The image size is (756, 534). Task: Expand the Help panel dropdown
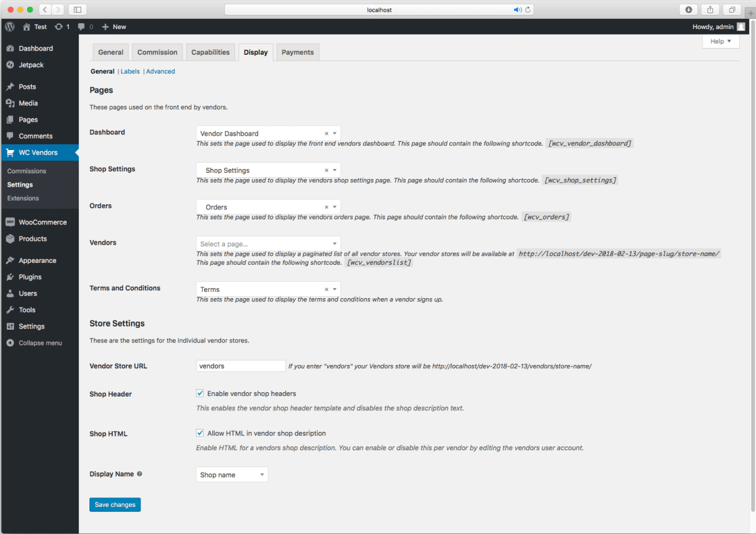[x=720, y=40]
